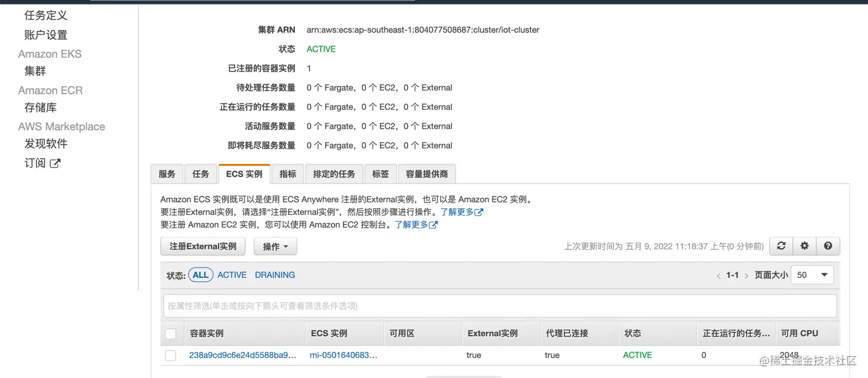Sort by 可用区 column header

[x=423, y=334]
